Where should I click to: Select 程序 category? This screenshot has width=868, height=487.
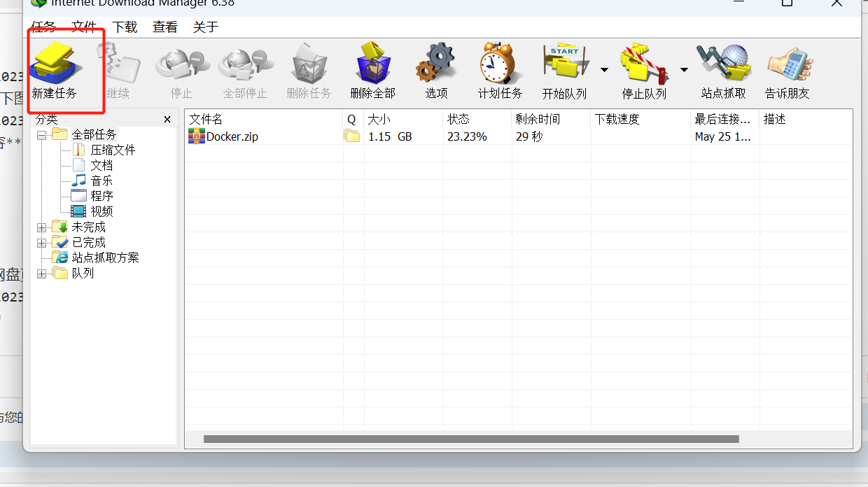coord(101,196)
